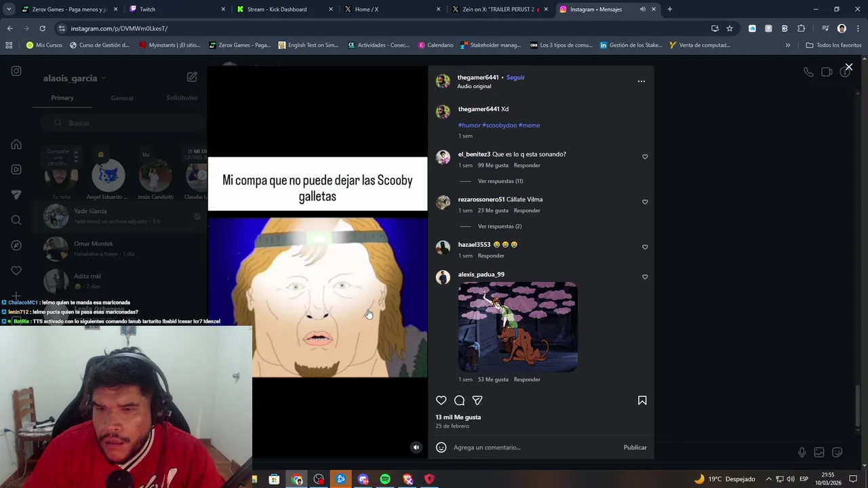Open the Mis Cursos bookmark
The width and height of the screenshot is (868, 488).
coord(44,45)
